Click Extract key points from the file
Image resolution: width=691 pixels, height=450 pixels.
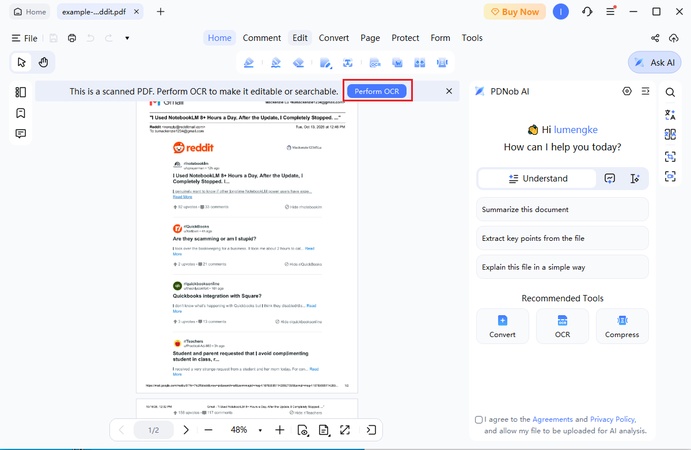[x=562, y=238]
